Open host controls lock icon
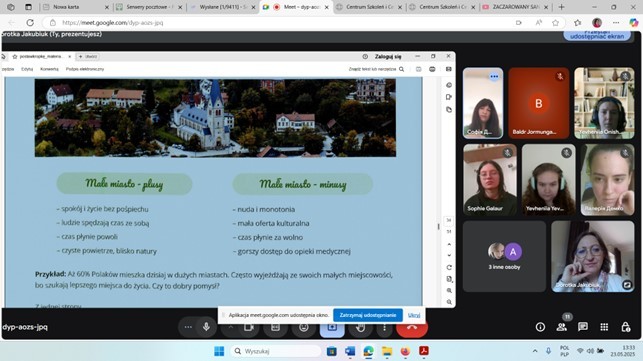Image resolution: width=643 pixels, height=361 pixels. point(625,327)
